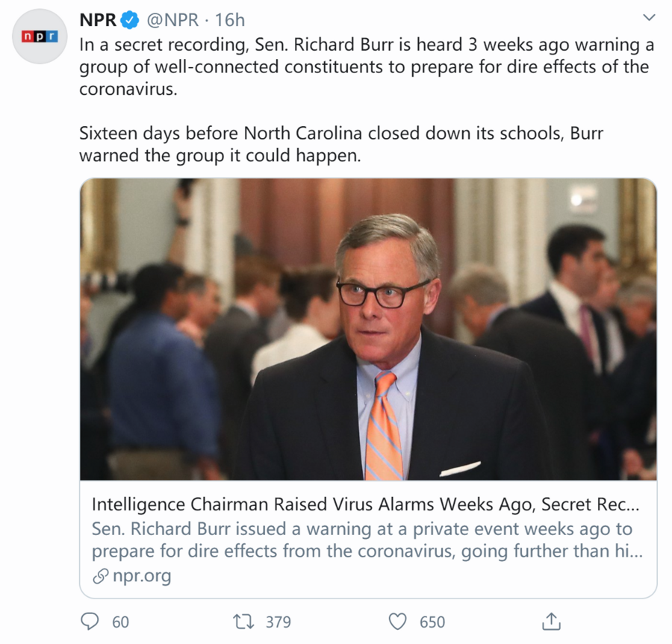Open the Richard Burr article photo

368,329
